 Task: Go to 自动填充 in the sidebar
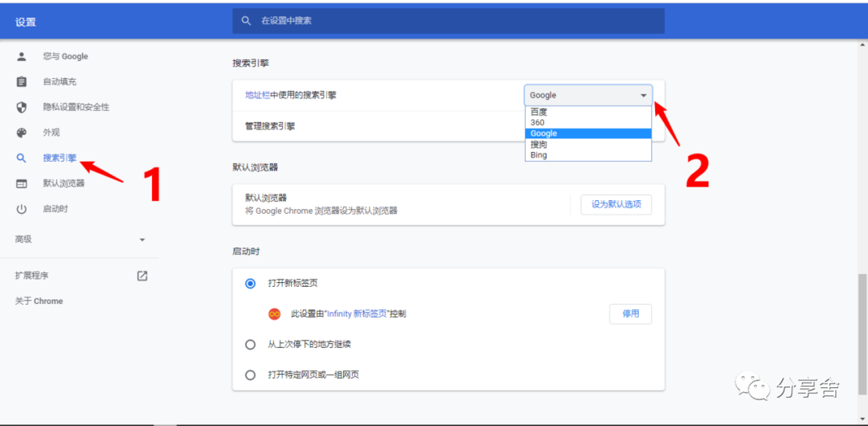pos(59,82)
